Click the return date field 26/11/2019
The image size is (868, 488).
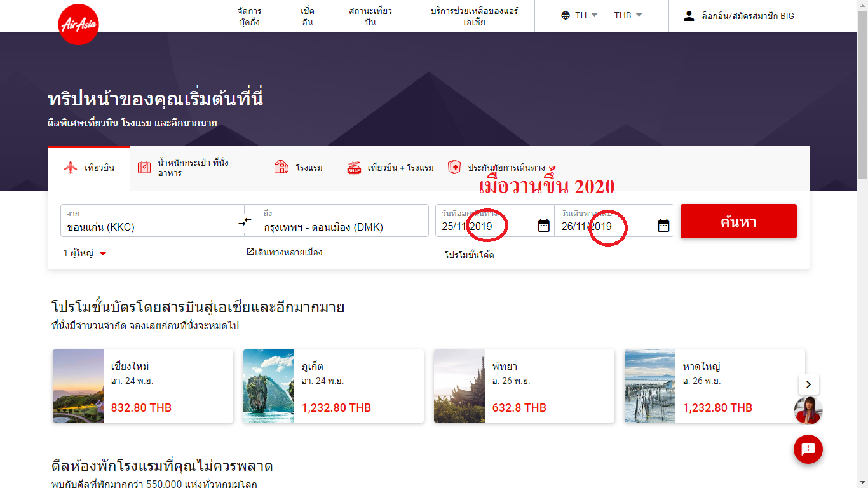click(614, 220)
